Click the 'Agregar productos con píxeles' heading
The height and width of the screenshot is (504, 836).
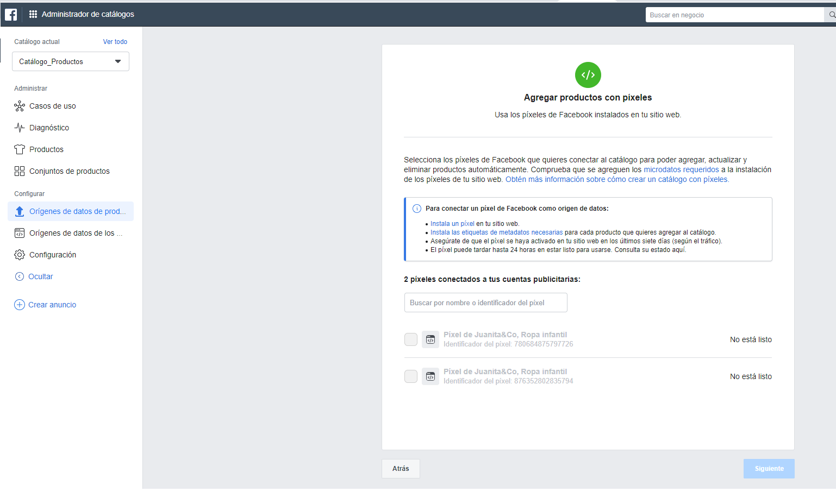click(x=588, y=98)
